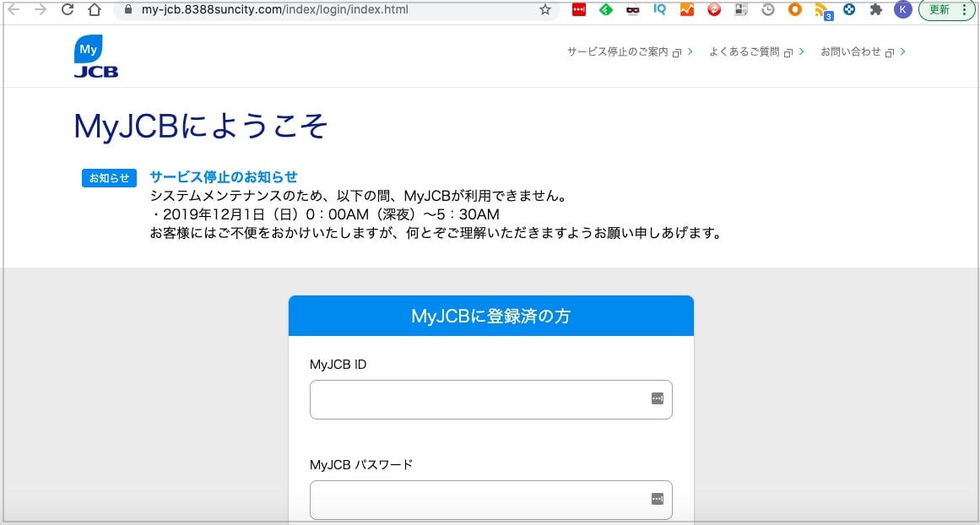Screen dimensions: 980x525
Task: Open password manager icon in パスワード field
Action: pos(658,499)
